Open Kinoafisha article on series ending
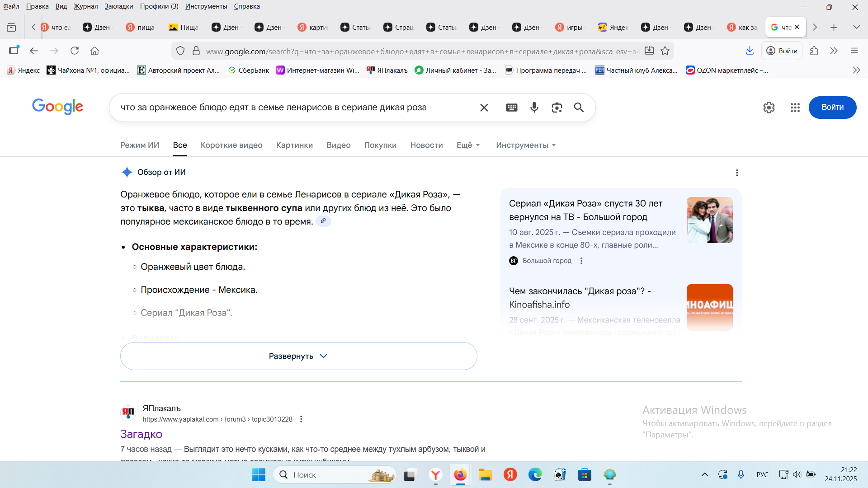The width and height of the screenshot is (868, 488). pos(580,298)
